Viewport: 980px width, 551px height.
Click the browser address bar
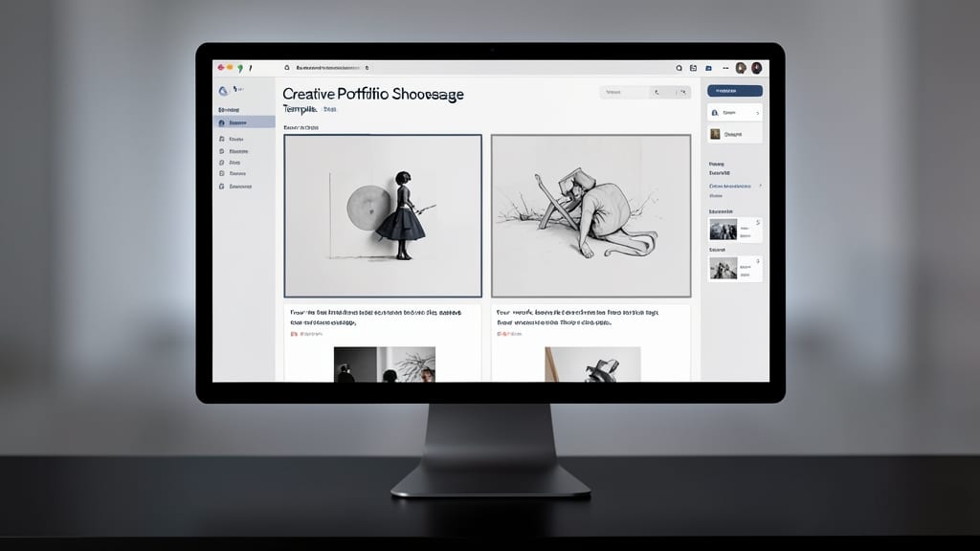click(x=328, y=68)
